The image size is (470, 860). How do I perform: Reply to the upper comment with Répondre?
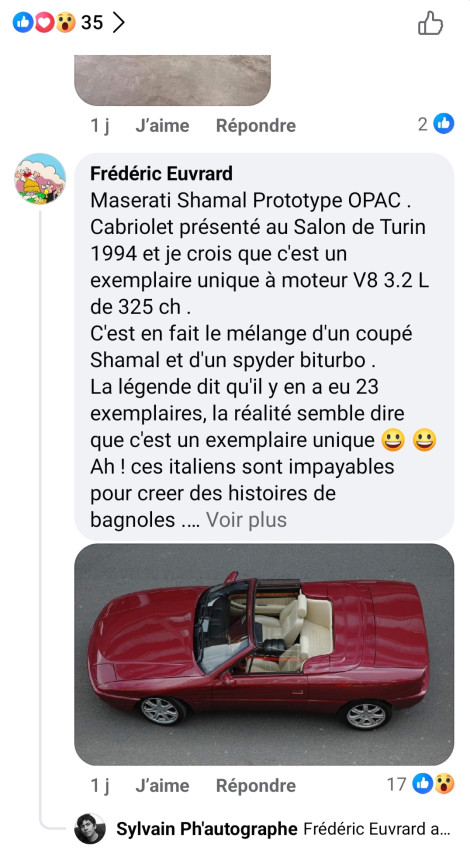click(x=256, y=126)
